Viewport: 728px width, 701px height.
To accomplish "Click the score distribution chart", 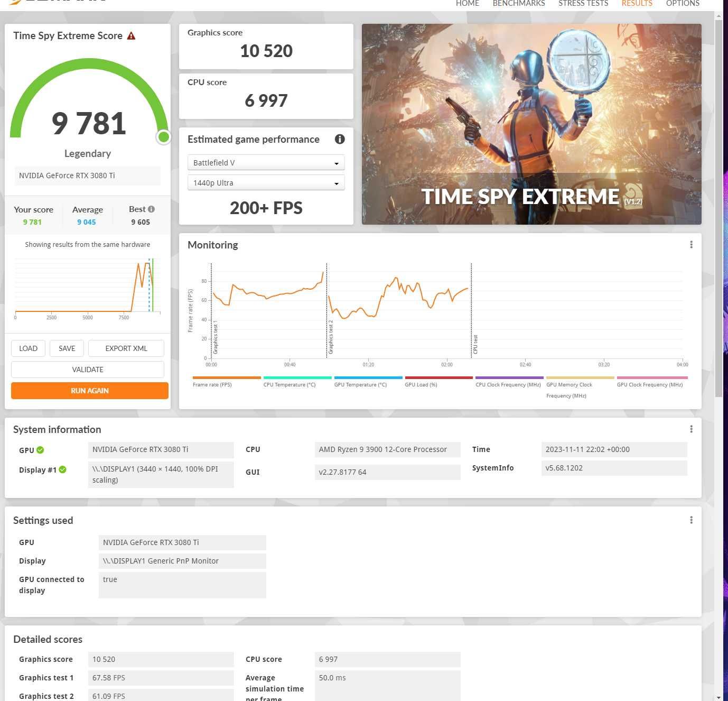I will (x=88, y=288).
